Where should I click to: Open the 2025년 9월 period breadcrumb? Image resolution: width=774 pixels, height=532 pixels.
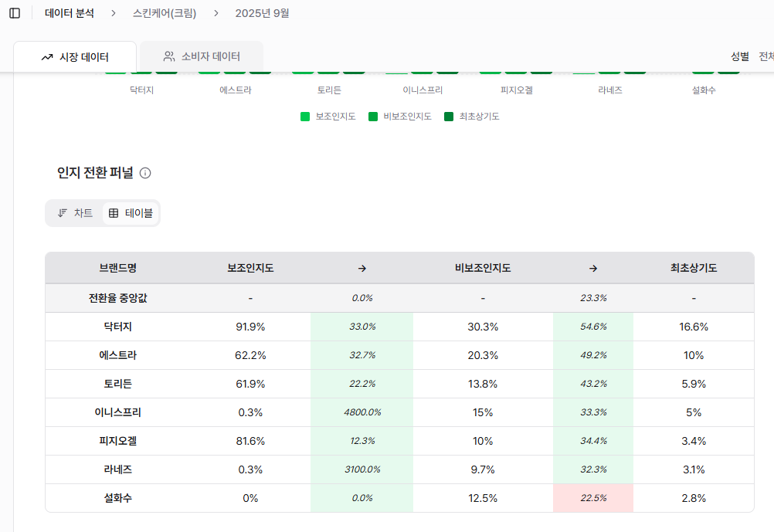pos(262,13)
